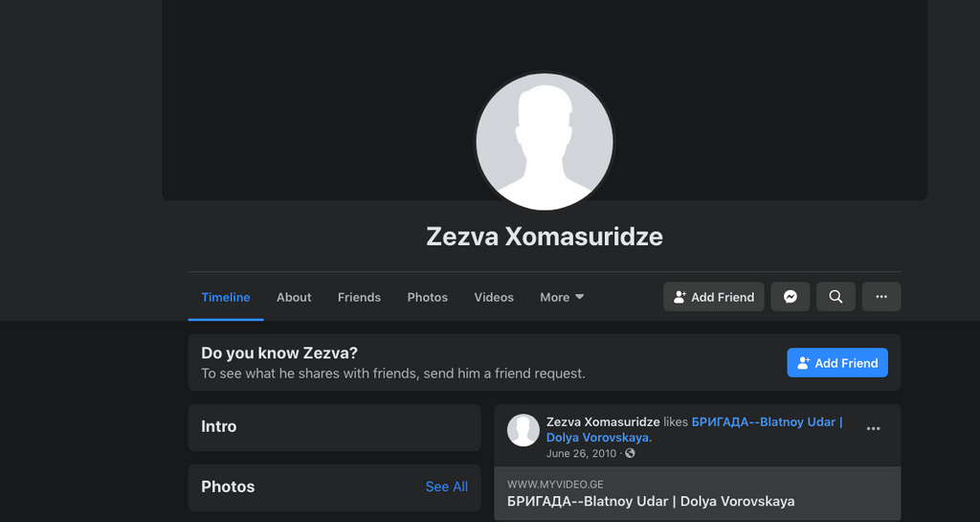Open profile options three-dot menu
The image size is (980, 522).
881,297
